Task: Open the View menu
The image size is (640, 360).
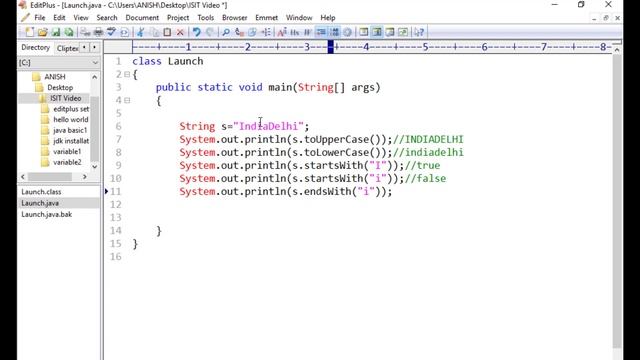Action: (x=81, y=18)
